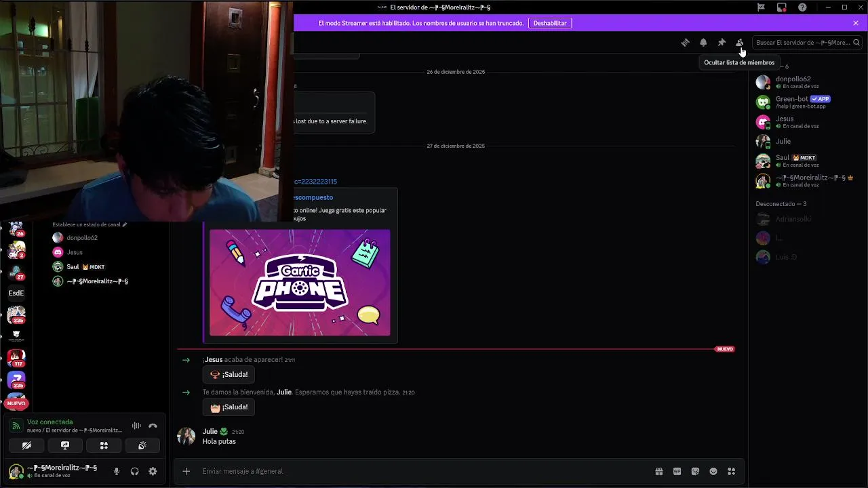This screenshot has width=868, height=488.
Task: Open the server icon with 117 badge
Action: click(16, 358)
